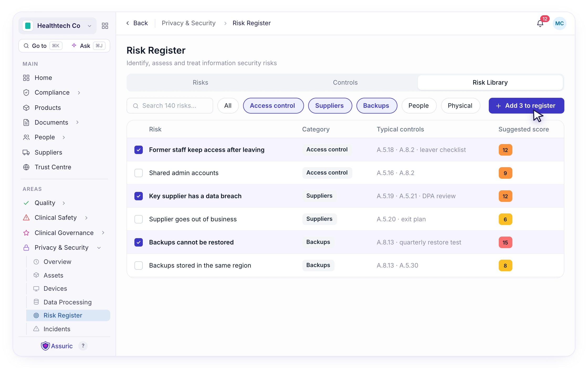Screen dimensions: 588x368
Task: Go Back using the Back link
Action: [137, 23]
